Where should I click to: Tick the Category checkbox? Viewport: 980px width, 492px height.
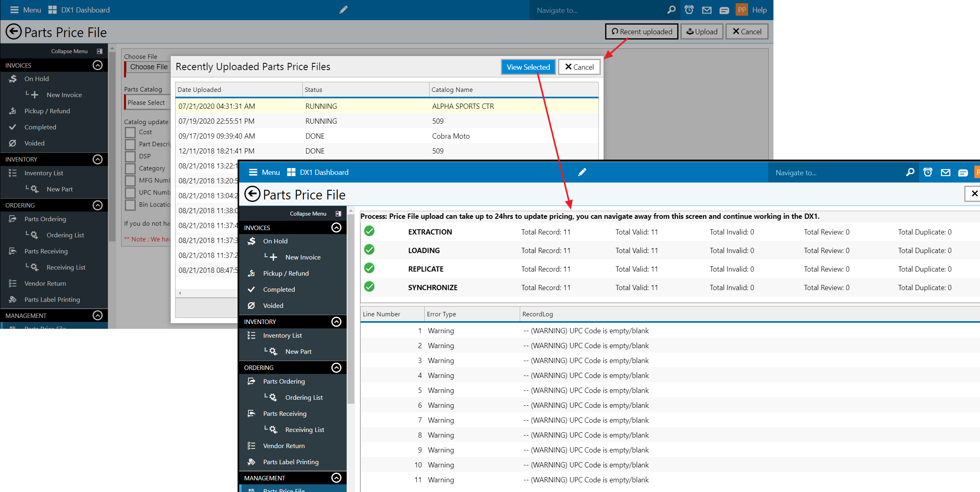(x=130, y=168)
